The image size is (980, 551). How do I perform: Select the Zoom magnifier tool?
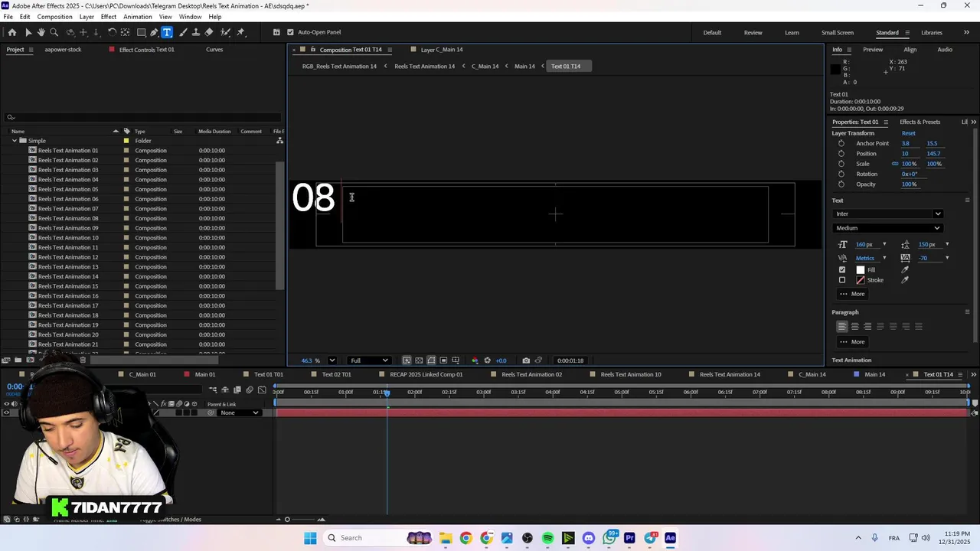point(54,32)
